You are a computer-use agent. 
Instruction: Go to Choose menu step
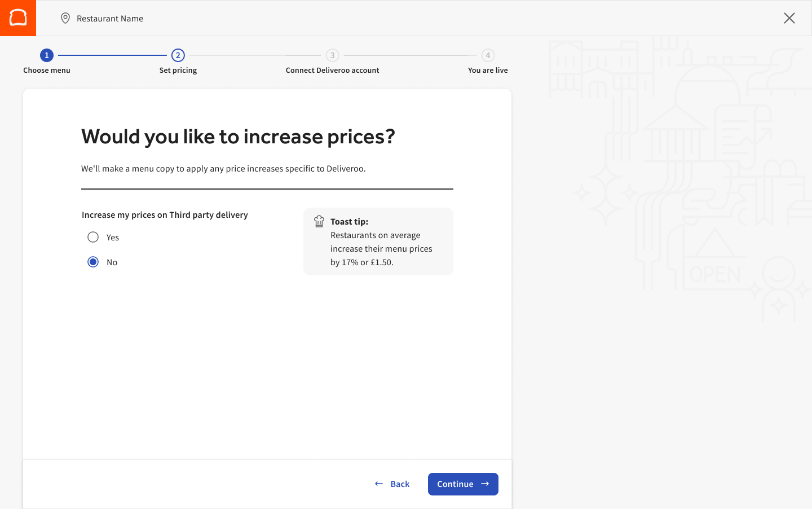point(47,71)
